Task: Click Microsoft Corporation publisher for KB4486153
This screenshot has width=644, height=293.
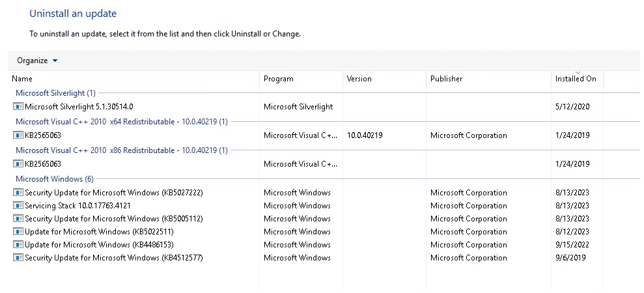Action: pyautogui.click(x=469, y=245)
